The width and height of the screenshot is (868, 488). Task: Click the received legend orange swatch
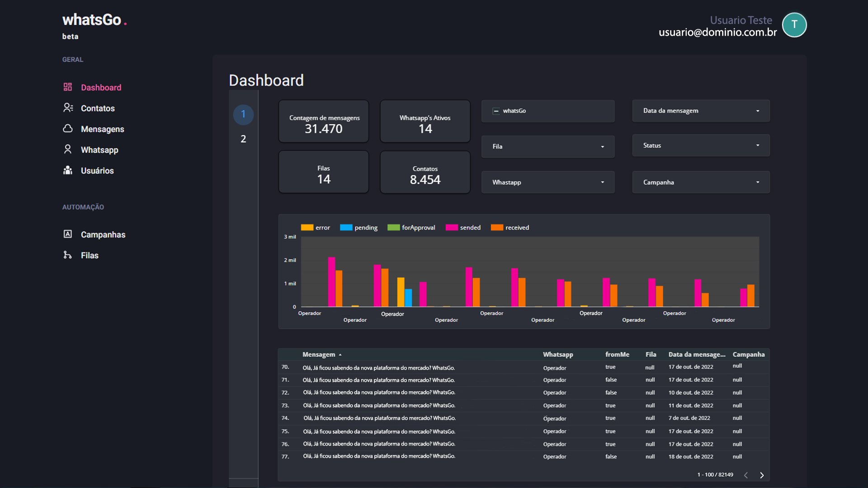click(497, 227)
